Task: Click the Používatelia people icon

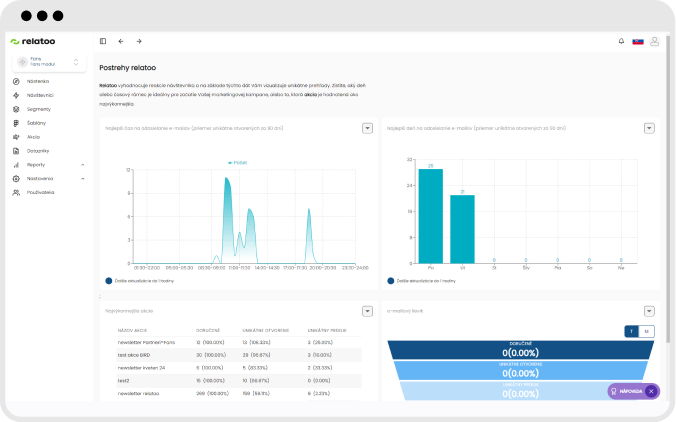Action: [16, 193]
